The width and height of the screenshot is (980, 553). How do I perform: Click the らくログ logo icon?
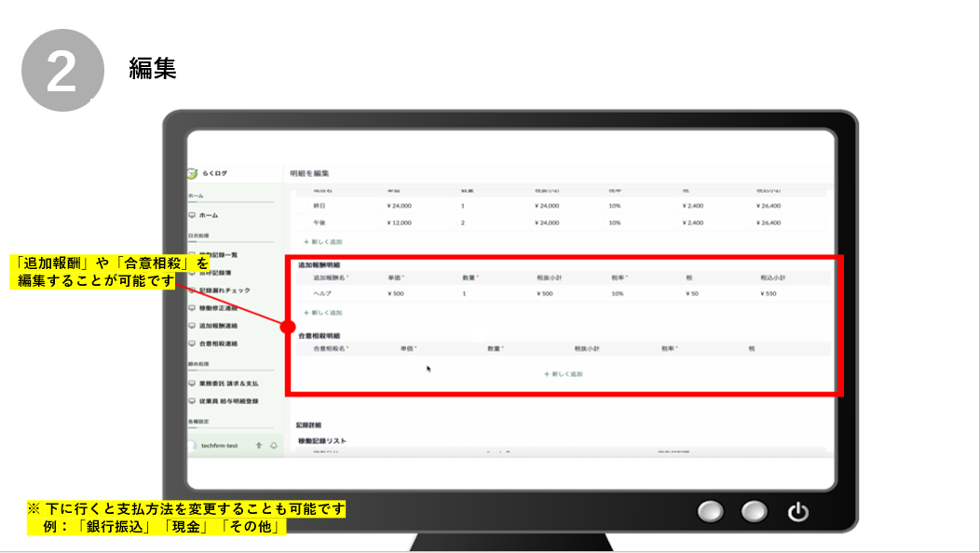[193, 173]
